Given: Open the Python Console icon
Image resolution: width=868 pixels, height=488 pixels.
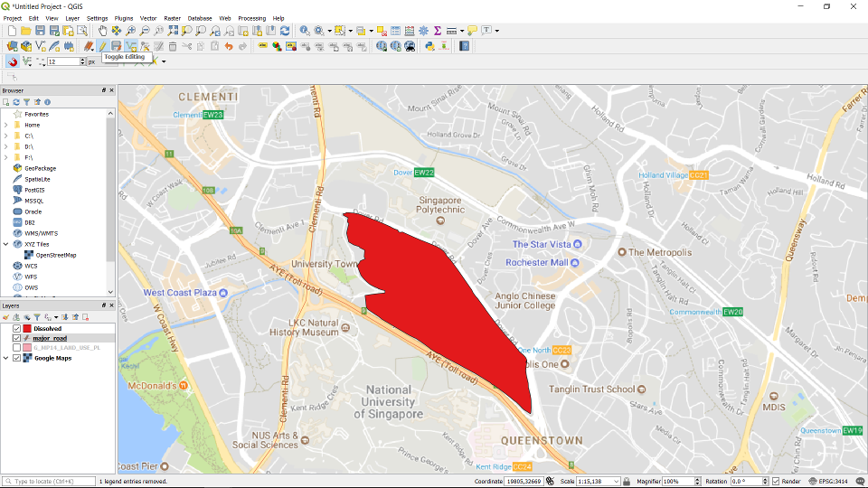Looking at the screenshot, I should tap(429, 46).
